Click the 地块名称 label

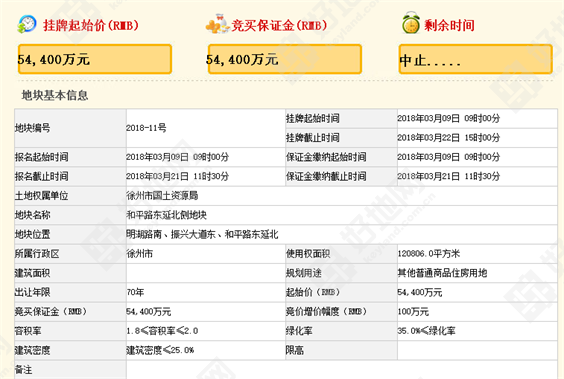click(32, 215)
